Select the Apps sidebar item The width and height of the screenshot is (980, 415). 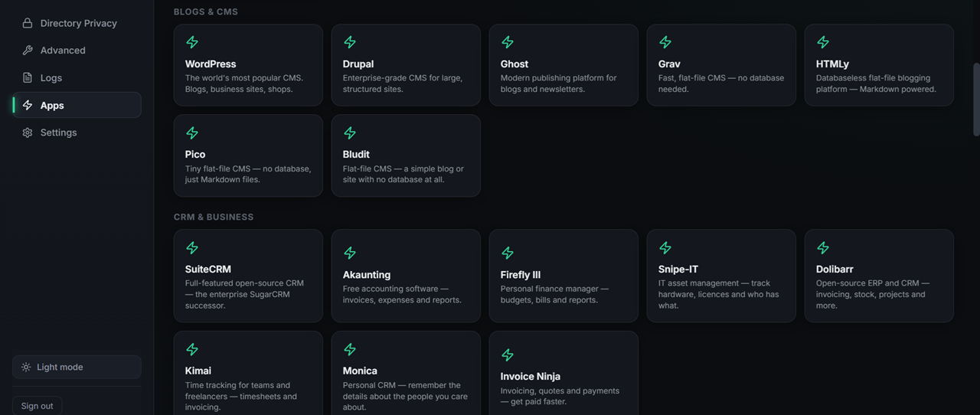tap(77, 106)
